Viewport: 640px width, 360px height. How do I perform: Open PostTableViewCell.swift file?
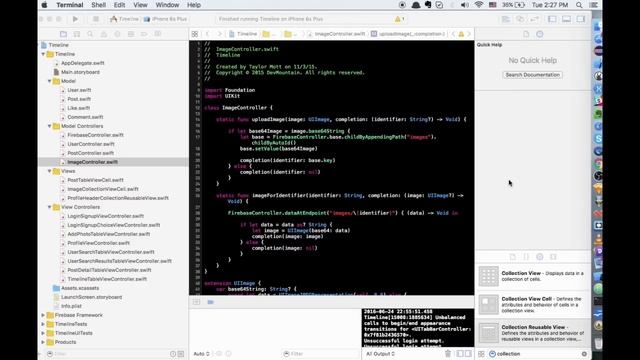click(96, 180)
